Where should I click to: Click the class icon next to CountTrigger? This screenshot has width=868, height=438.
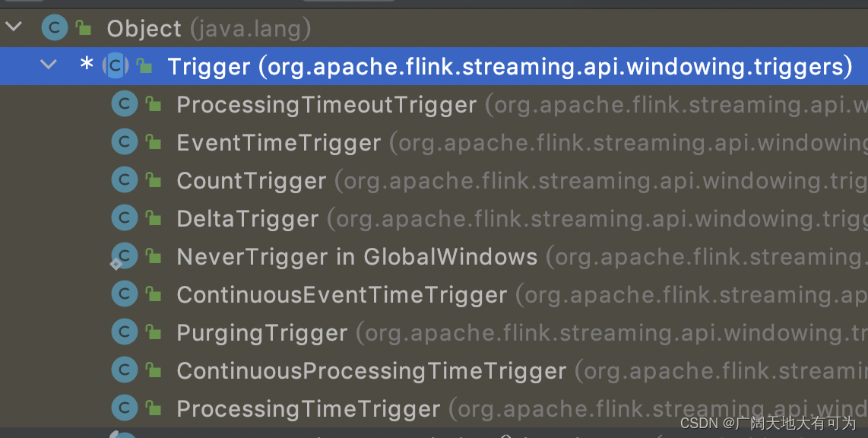pyautogui.click(x=124, y=179)
